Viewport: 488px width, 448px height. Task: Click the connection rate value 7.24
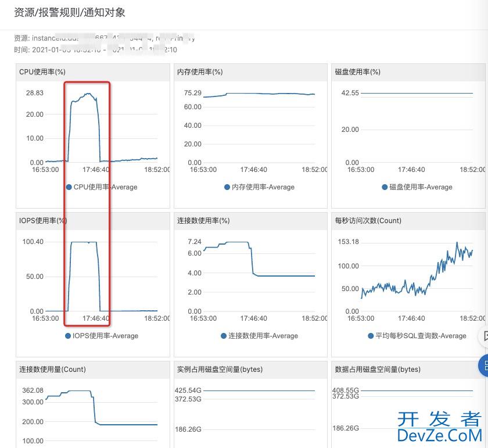[195, 242]
